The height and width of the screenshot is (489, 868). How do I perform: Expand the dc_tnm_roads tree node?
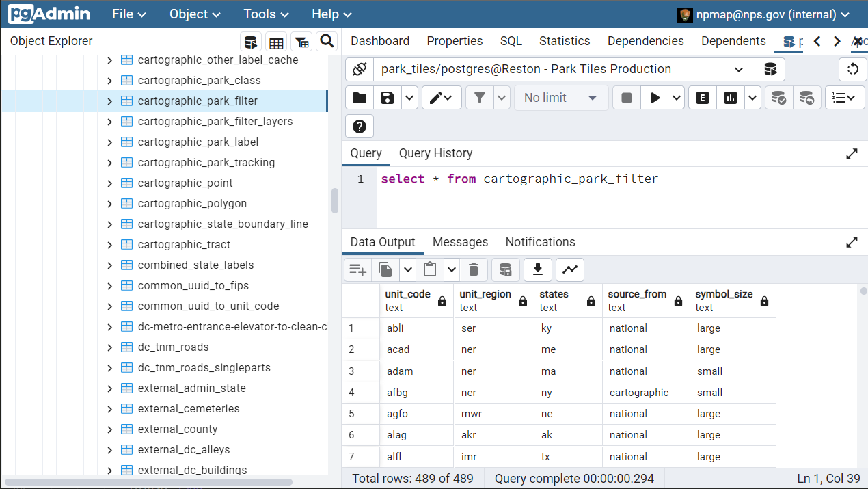[x=109, y=347]
